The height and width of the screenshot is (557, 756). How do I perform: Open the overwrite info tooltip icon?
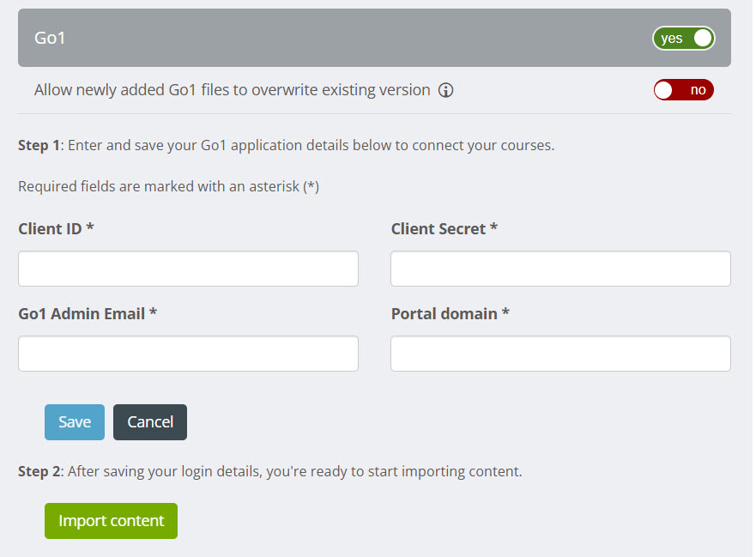point(445,90)
